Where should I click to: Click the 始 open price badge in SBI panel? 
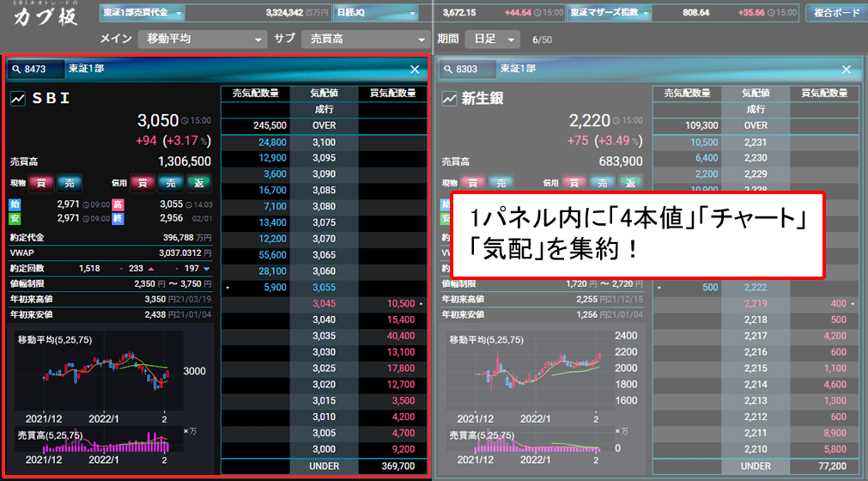(x=15, y=204)
